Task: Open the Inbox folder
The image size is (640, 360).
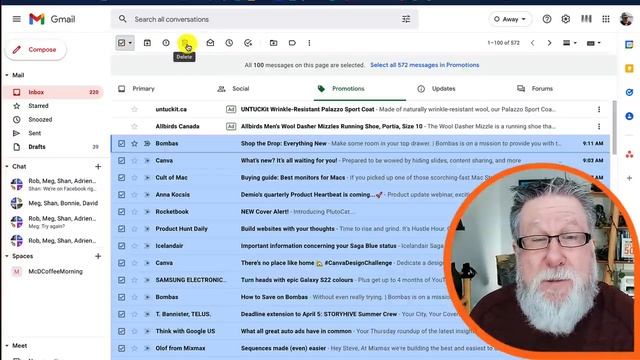Action: 53,92
